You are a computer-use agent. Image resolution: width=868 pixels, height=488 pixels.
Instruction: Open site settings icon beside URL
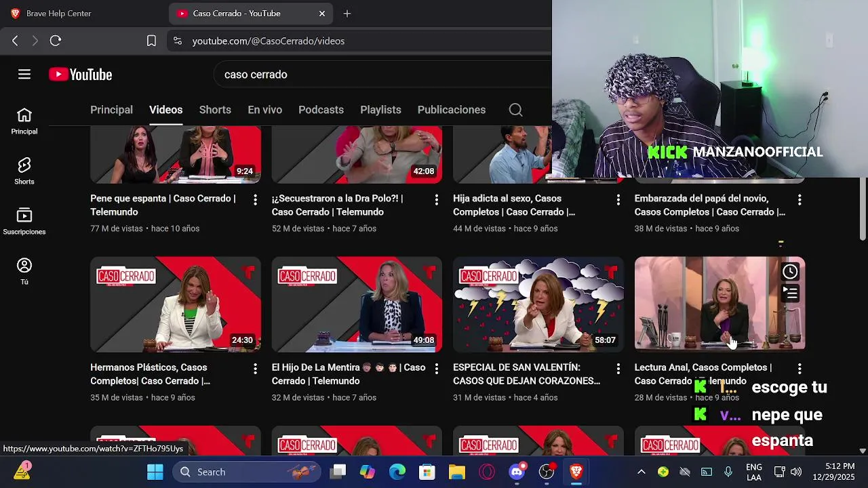point(177,41)
